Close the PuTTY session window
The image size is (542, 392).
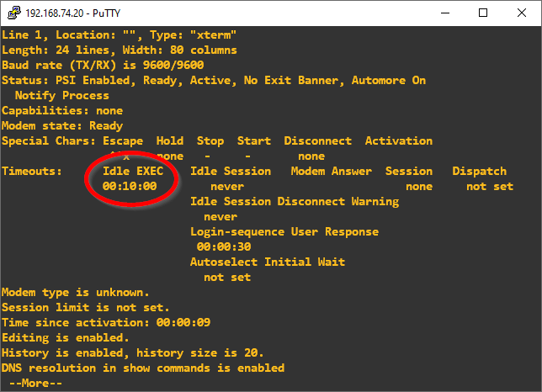coord(522,13)
